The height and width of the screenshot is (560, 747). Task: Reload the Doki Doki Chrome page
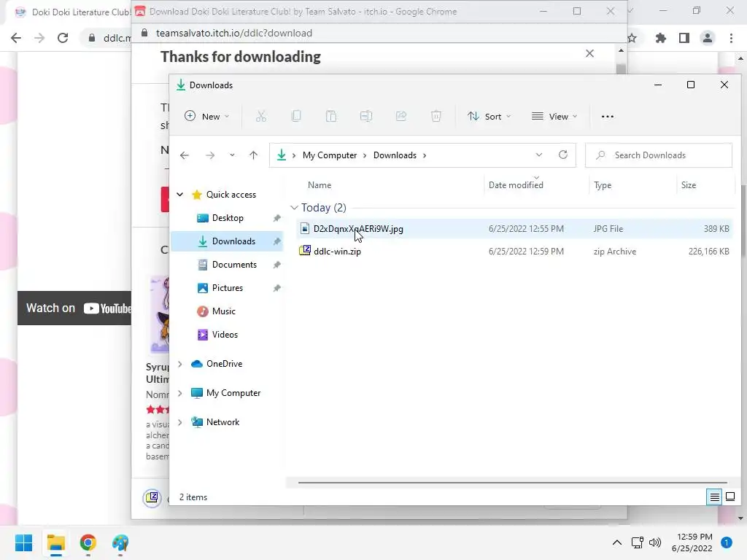(x=63, y=38)
